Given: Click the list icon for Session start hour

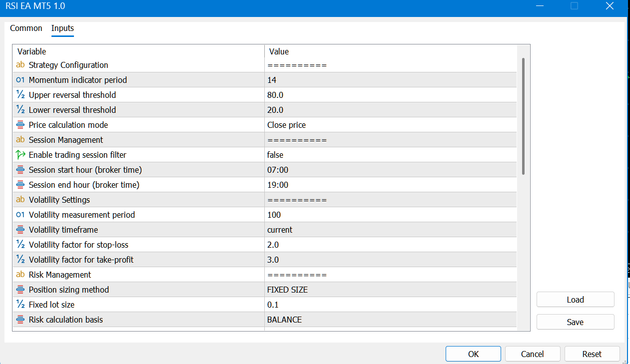Looking at the screenshot, I should 20,170.
